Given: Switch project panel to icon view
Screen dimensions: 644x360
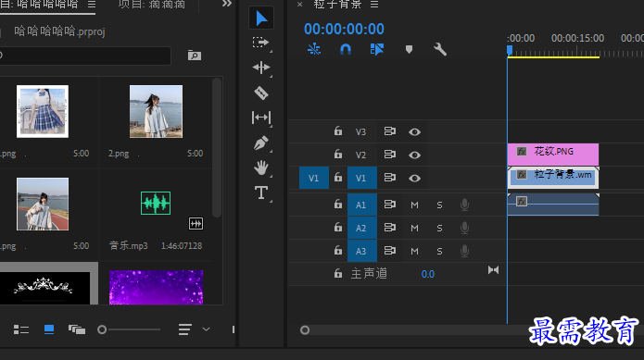Looking at the screenshot, I should tap(49, 329).
